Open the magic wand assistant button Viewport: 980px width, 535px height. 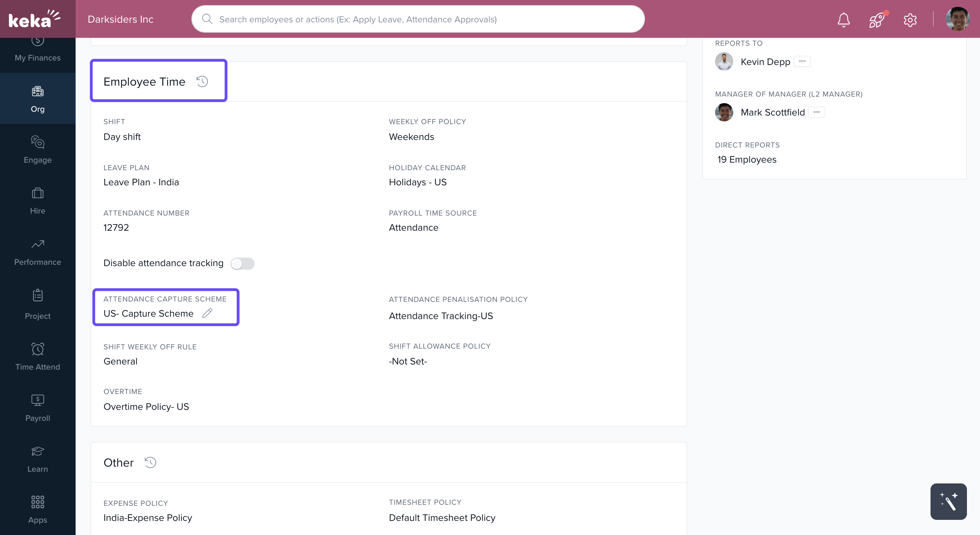(x=948, y=502)
